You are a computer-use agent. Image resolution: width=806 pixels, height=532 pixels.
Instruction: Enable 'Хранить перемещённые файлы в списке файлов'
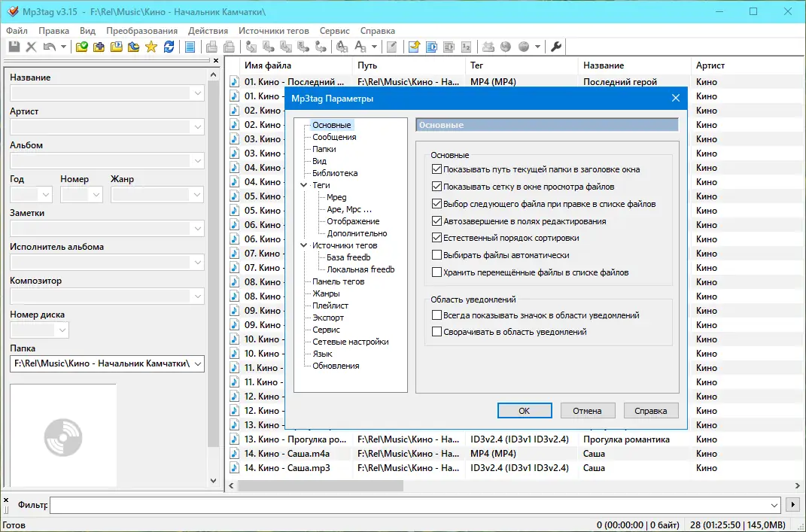[x=437, y=272]
